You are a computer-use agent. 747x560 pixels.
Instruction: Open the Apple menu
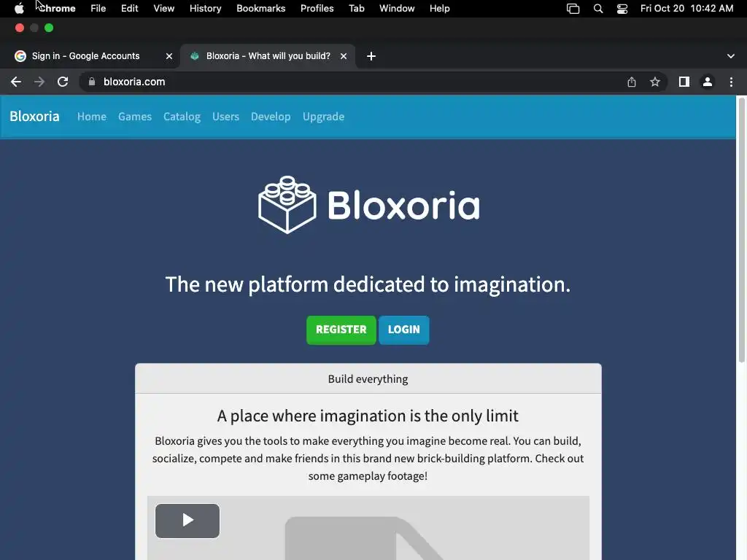(x=19, y=9)
